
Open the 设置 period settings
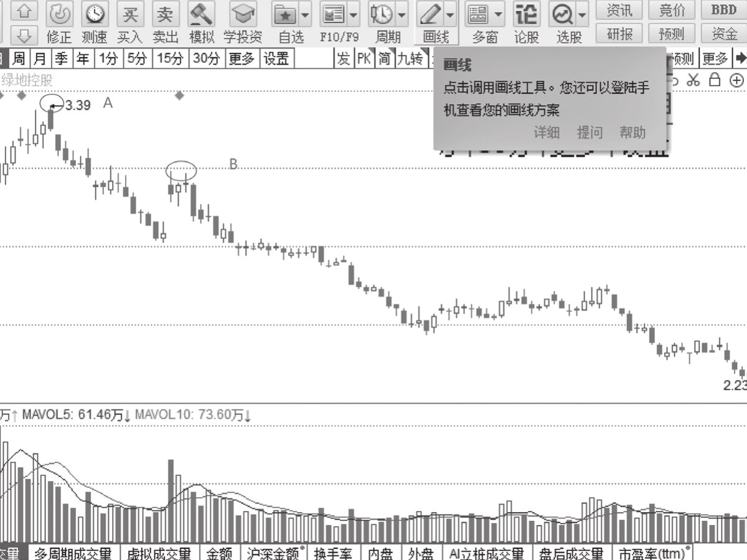pos(276,59)
